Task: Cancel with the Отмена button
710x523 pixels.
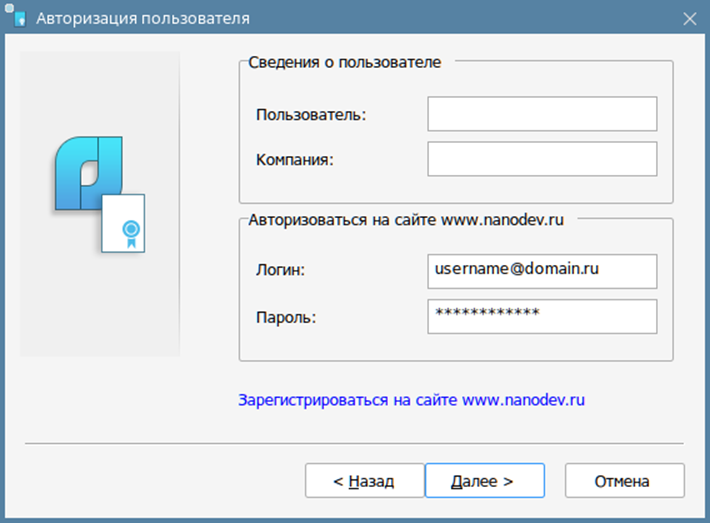Action: (x=624, y=480)
